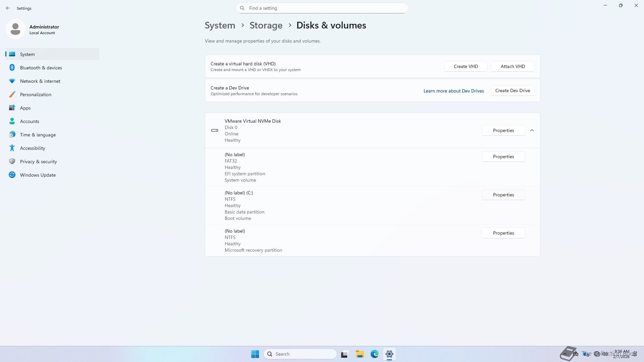Click the Accounts person icon
Image resolution: width=644 pixels, height=362 pixels.
point(12,121)
